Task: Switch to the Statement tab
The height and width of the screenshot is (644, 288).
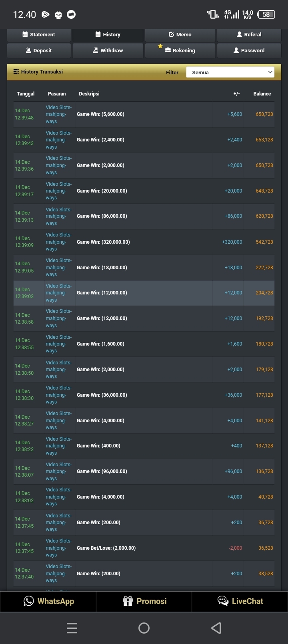Action: tap(39, 35)
